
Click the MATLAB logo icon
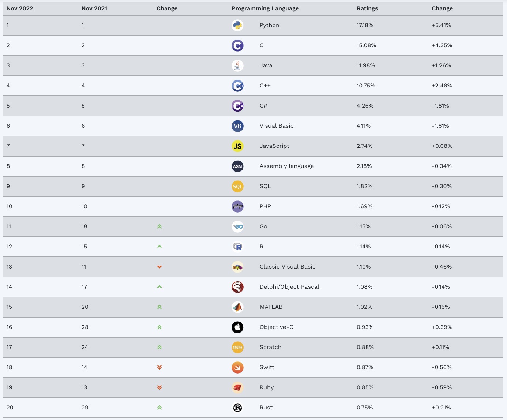237,307
